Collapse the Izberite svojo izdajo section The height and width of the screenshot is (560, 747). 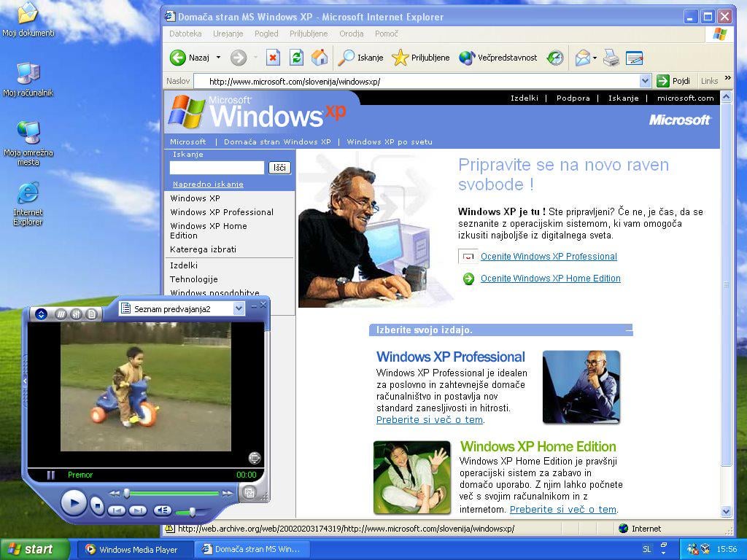pyautogui.click(x=629, y=330)
